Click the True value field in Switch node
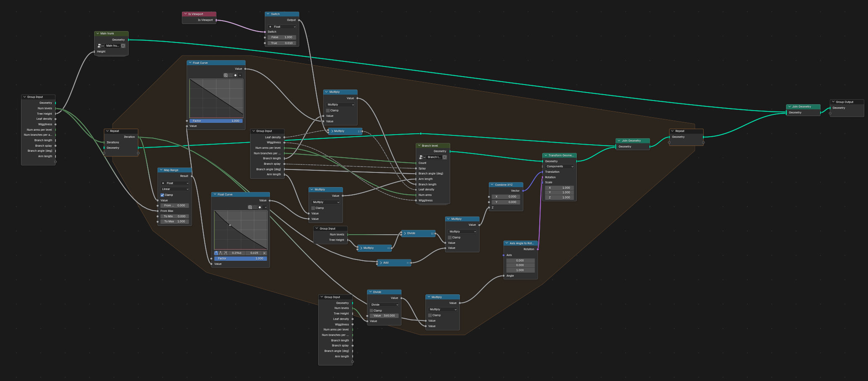This screenshot has height=381, width=868. 282,43
